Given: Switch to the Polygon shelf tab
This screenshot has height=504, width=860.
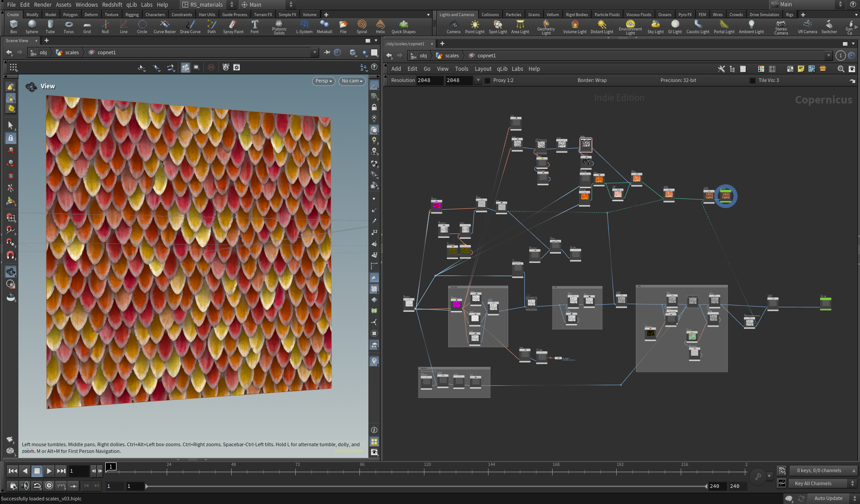Looking at the screenshot, I should click(70, 15).
